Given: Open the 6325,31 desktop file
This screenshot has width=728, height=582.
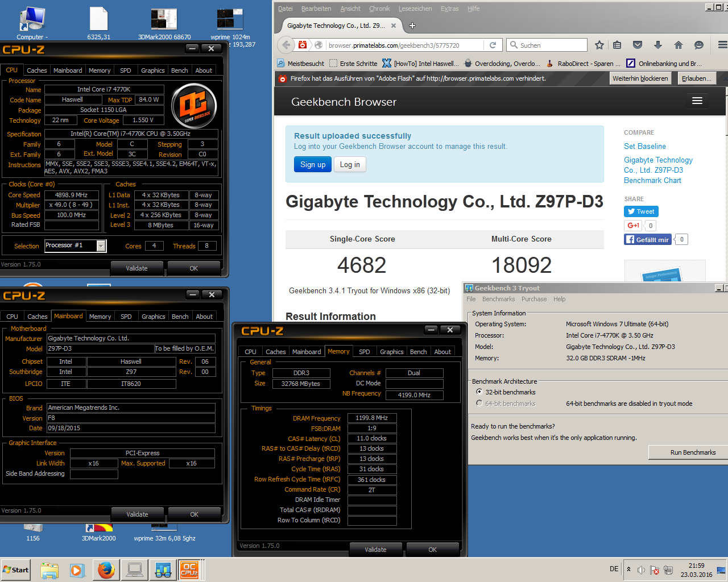Looking at the screenshot, I should [99, 23].
